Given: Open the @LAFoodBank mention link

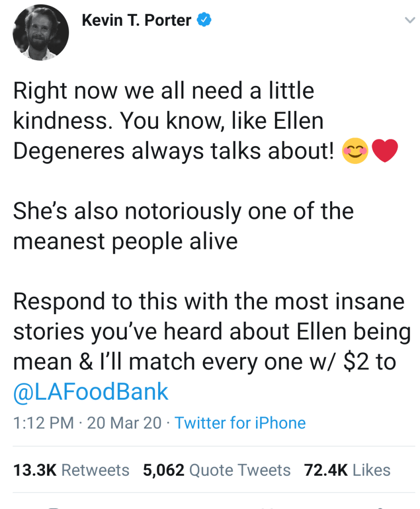Looking at the screenshot, I should click(91, 392).
